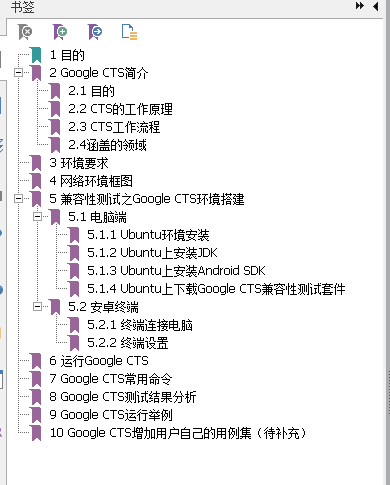
Task: Open the "5.1 电脑端" bookmark
Action: coord(97,217)
